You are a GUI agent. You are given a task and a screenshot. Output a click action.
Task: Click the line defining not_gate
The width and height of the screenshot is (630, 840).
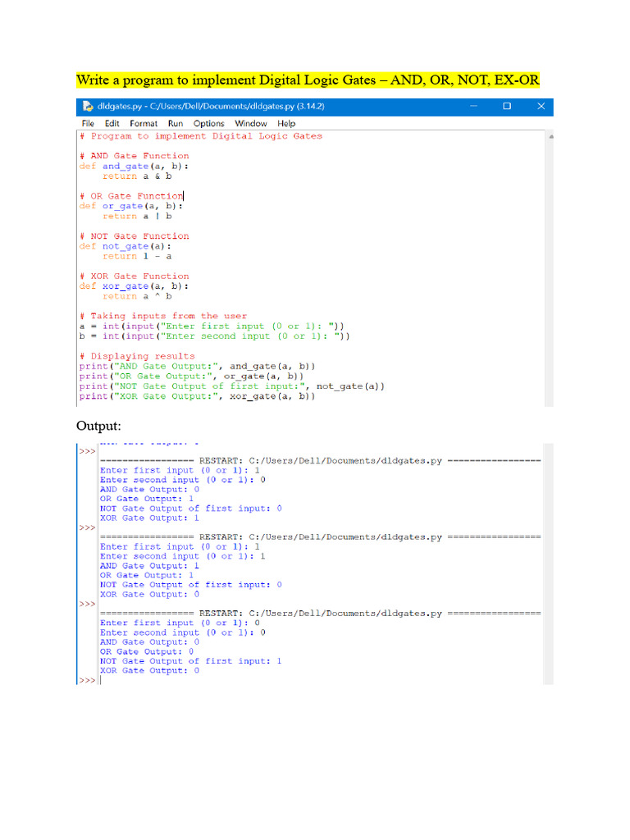[126, 246]
